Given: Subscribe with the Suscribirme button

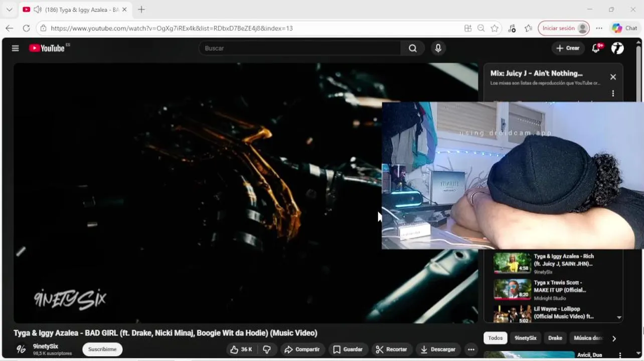Looking at the screenshot, I should click(102, 349).
